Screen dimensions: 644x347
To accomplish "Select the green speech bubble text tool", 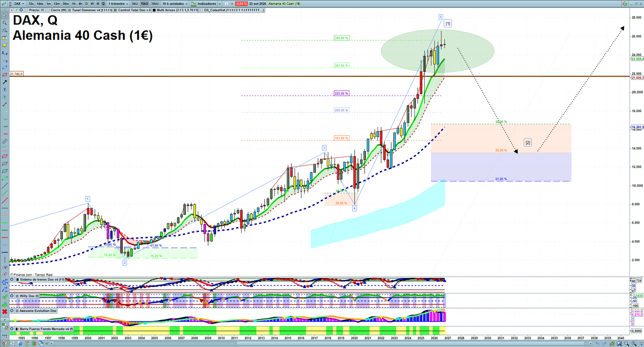I will coord(4,97).
